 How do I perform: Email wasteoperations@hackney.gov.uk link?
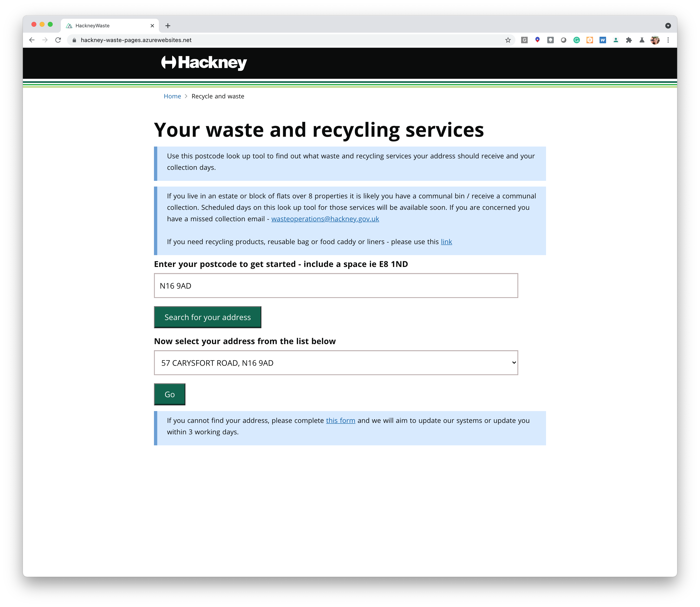(x=325, y=219)
